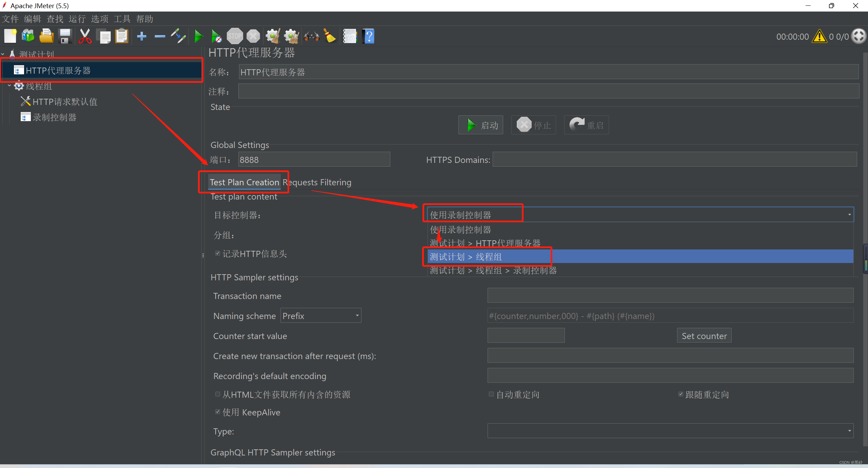Screen dimensions: 868x468
Task: Click the HTTPS Domains input field
Action: click(x=675, y=159)
